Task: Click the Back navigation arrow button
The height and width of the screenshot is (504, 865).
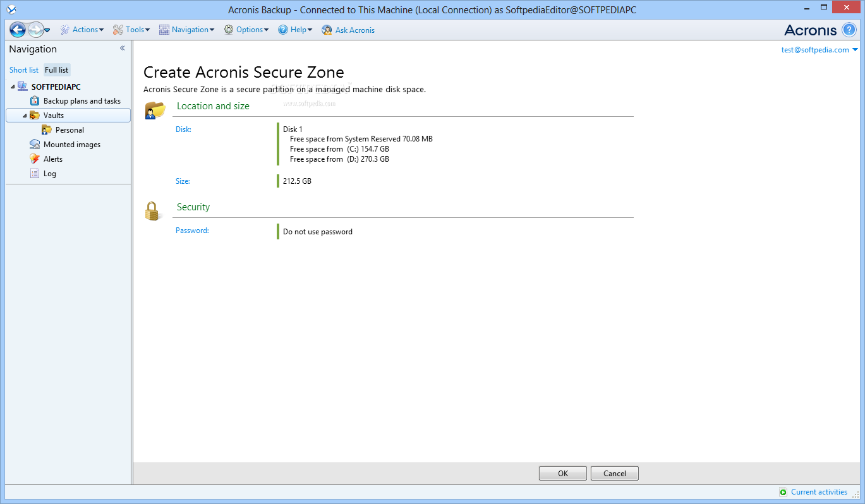Action: pyautogui.click(x=18, y=30)
